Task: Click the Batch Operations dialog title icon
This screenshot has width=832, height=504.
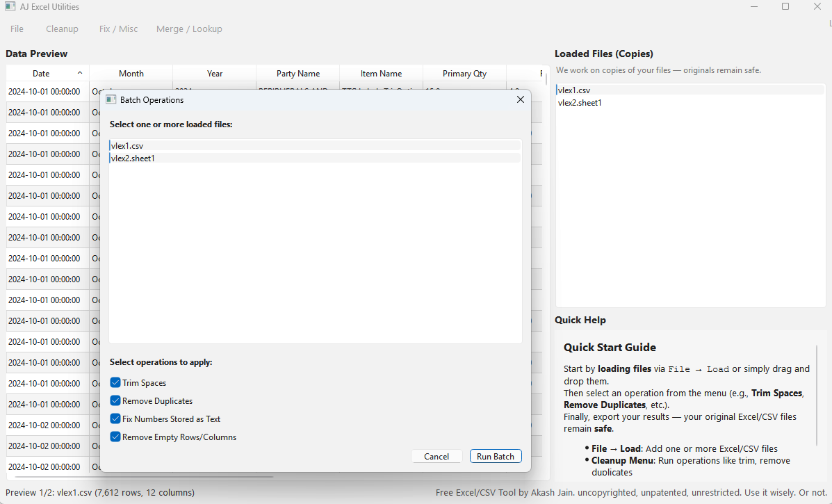Action: click(x=111, y=99)
